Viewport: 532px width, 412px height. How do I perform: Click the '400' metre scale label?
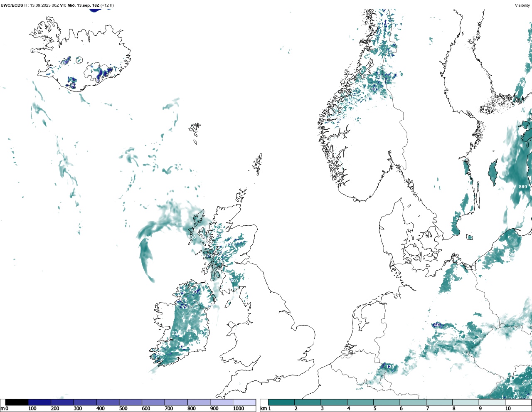[100, 409]
